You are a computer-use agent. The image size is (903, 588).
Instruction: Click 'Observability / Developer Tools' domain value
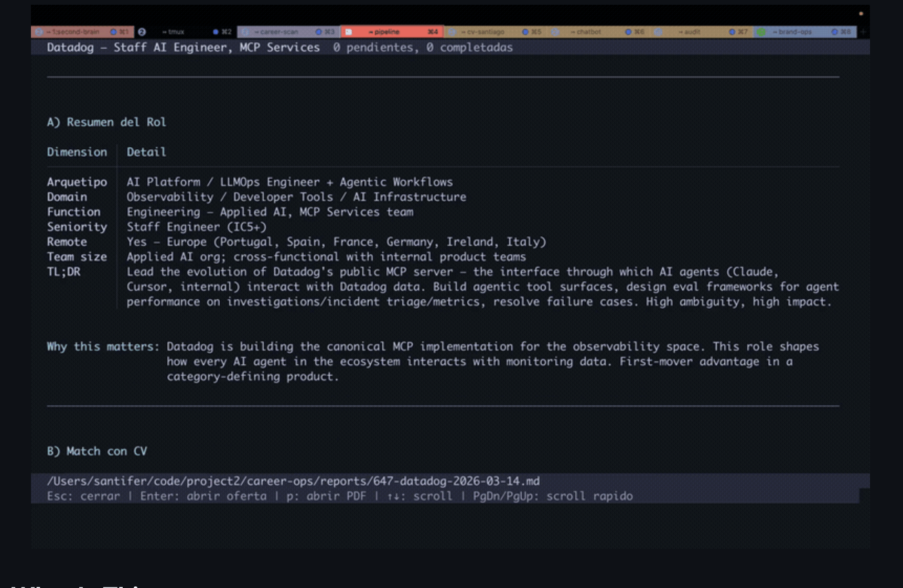click(296, 197)
